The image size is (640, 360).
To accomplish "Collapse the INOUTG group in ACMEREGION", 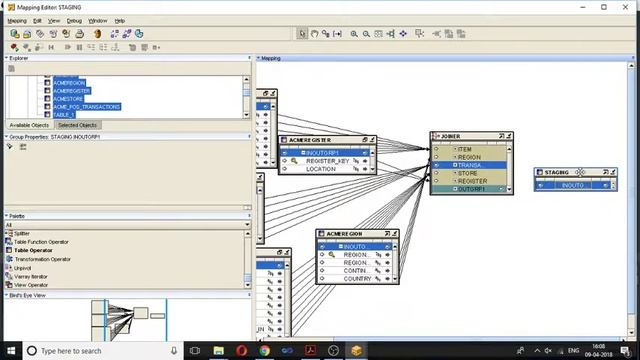I will pos(341,247).
